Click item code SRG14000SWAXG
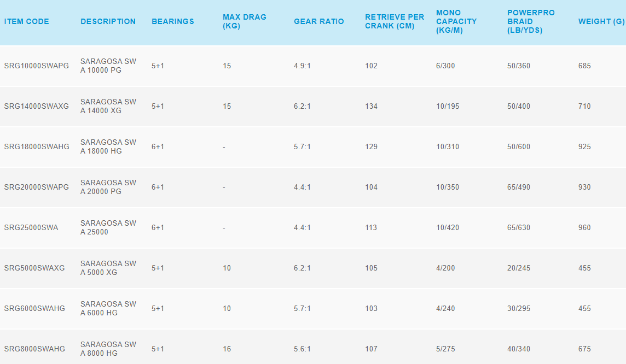626x364 pixels. pyautogui.click(x=37, y=107)
